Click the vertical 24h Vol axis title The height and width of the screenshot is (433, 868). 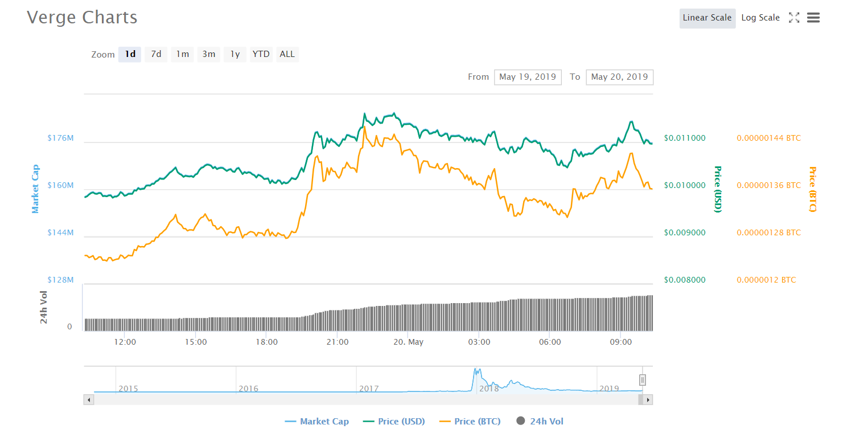click(x=44, y=307)
